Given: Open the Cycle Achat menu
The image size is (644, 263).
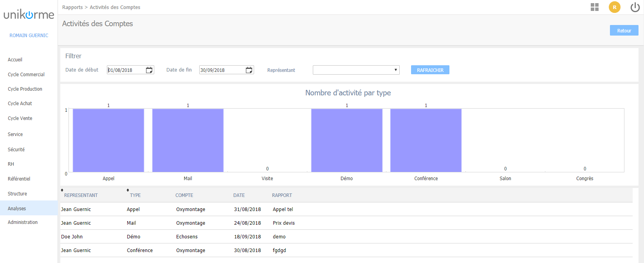Looking at the screenshot, I should pyautogui.click(x=20, y=104).
